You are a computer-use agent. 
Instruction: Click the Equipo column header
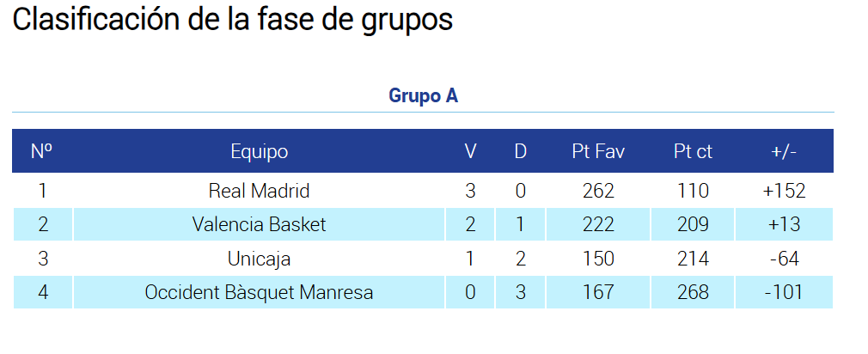259,152
